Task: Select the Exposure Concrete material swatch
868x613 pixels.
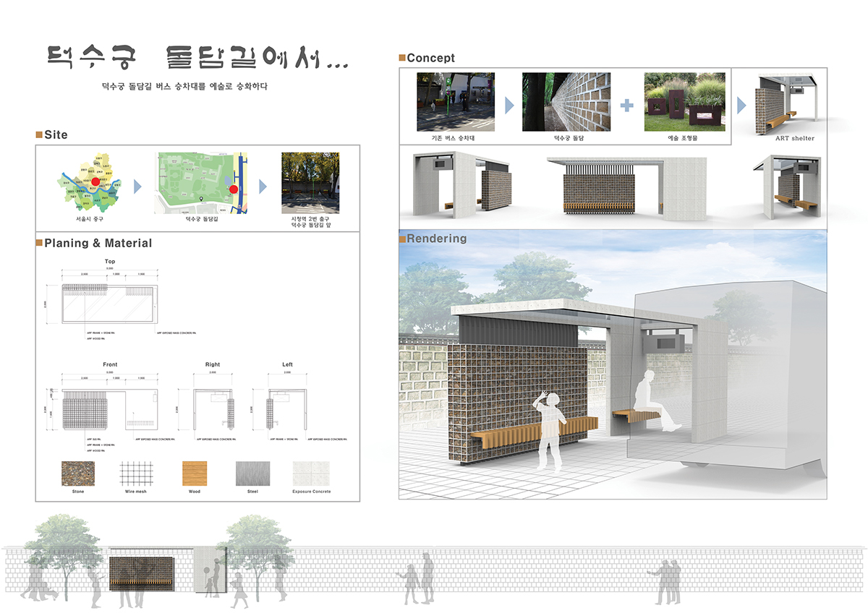Action: tap(311, 473)
